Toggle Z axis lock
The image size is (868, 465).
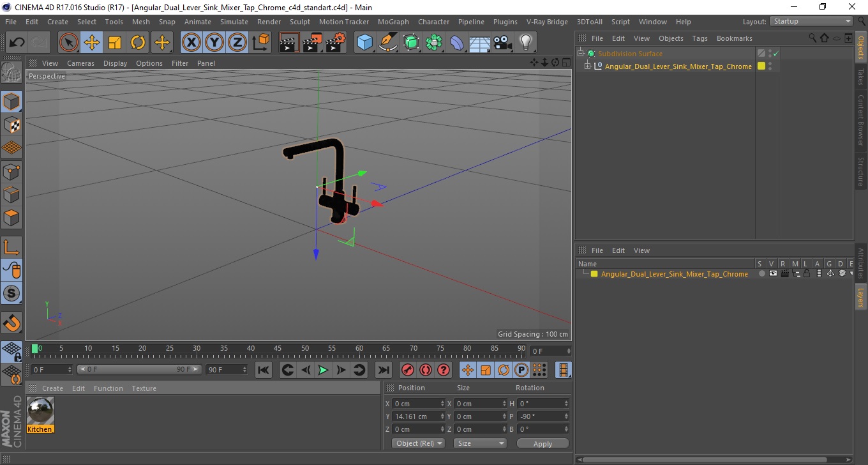click(237, 43)
